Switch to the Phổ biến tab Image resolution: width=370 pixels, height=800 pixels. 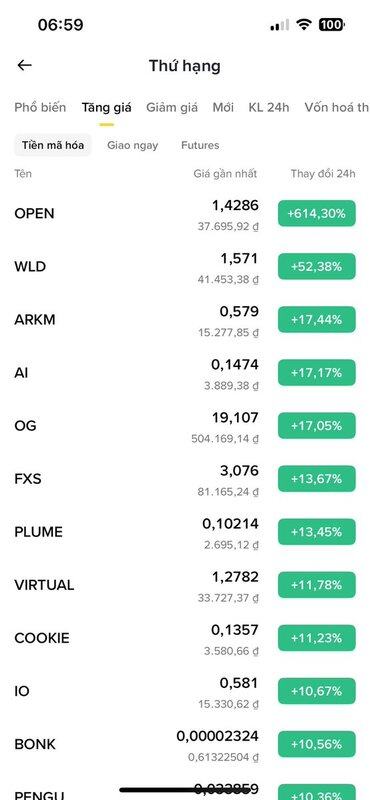[40, 107]
